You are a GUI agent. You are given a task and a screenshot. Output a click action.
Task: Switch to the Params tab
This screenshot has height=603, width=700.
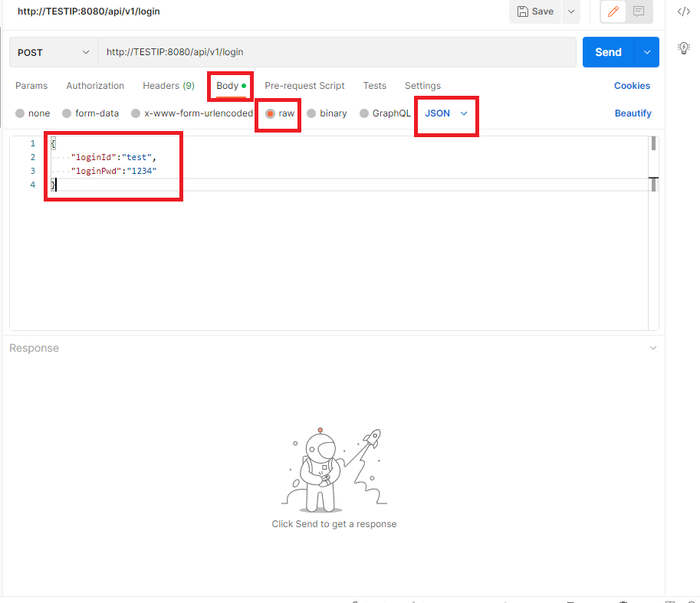click(31, 86)
